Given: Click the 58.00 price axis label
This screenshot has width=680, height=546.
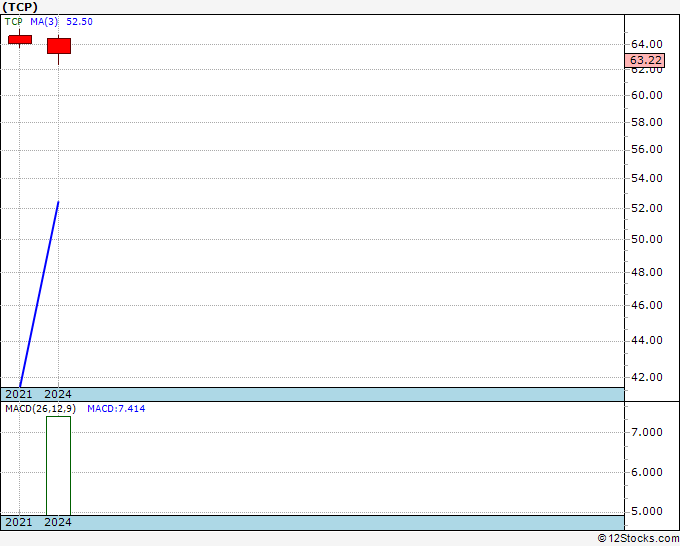Looking at the screenshot, I should click(x=647, y=122).
